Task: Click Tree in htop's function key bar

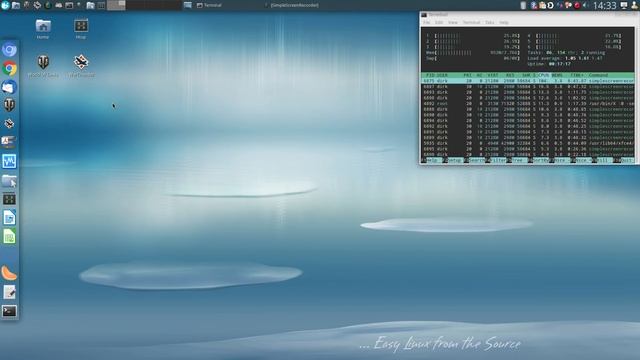Action: 519,160
